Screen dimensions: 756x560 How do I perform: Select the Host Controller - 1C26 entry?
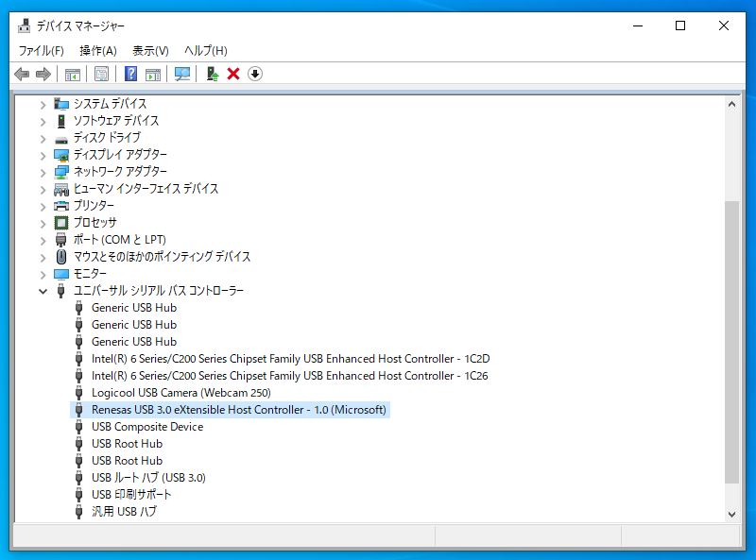[289, 376]
